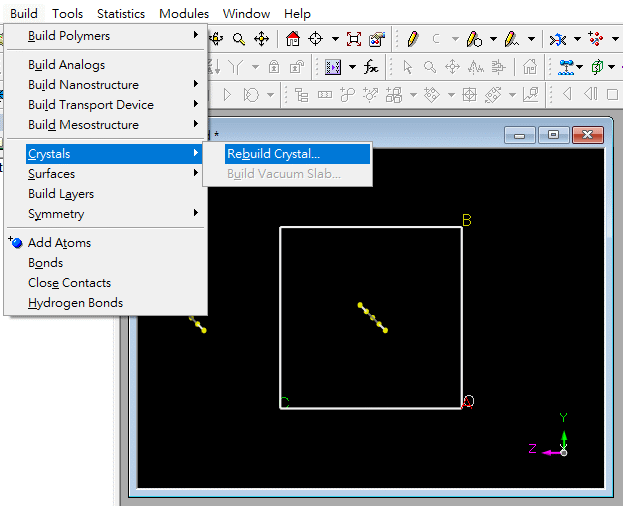Open the Tools menu
623x506 pixels.
coord(67,13)
